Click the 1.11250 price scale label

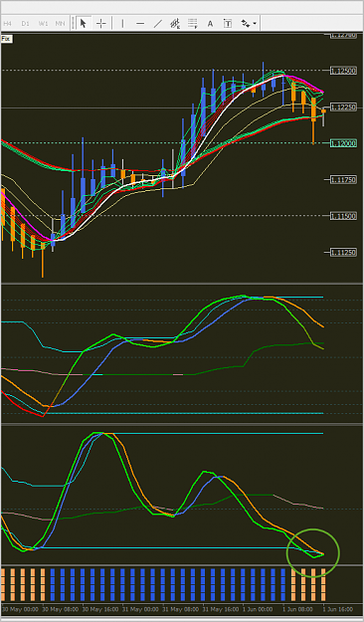point(344,253)
